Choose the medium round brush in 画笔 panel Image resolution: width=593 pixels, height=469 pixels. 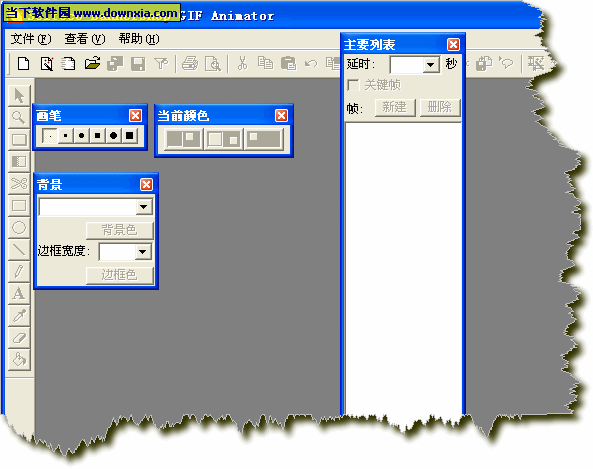pyautogui.click(x=81, y=135)
